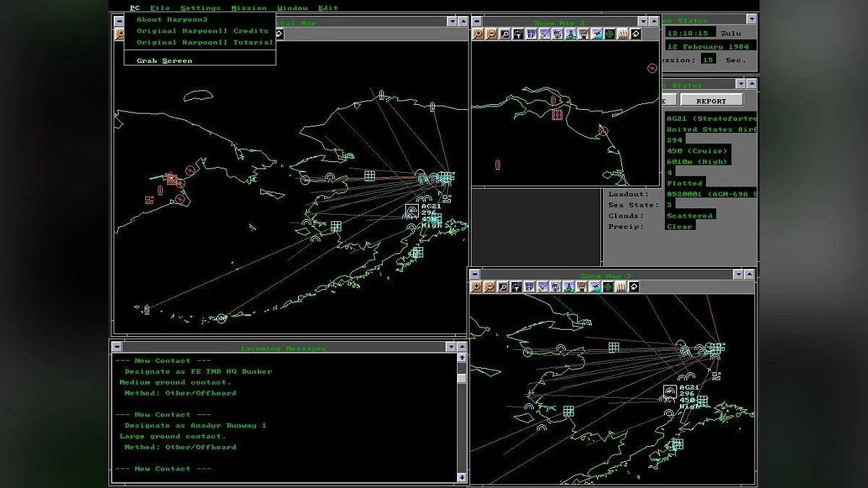Screen dimensions: 868x488
Task: Open the PC menu
Action: (x=135, y=8)
